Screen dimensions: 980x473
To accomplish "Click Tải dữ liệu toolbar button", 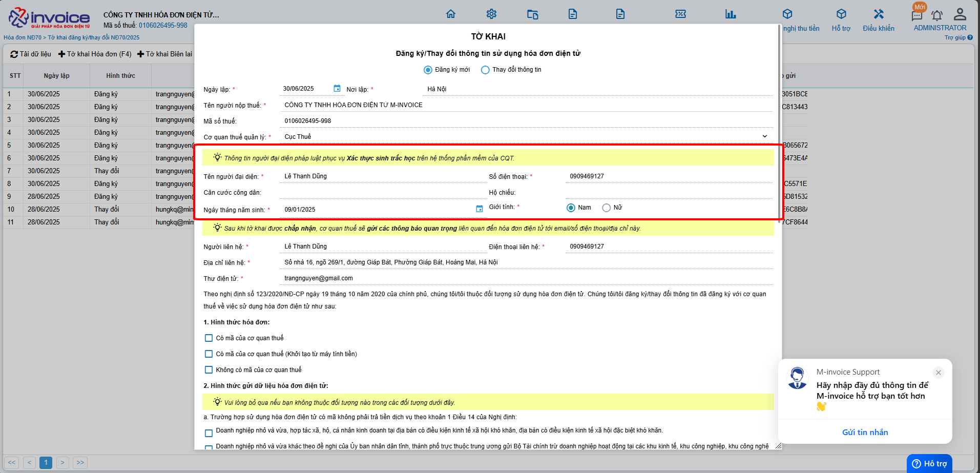I will 31,54.
